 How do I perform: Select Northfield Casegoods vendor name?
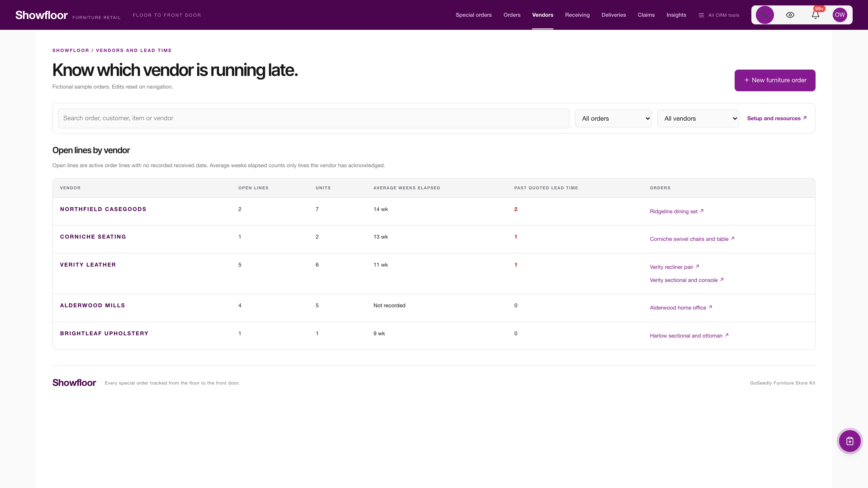[103, 209]
